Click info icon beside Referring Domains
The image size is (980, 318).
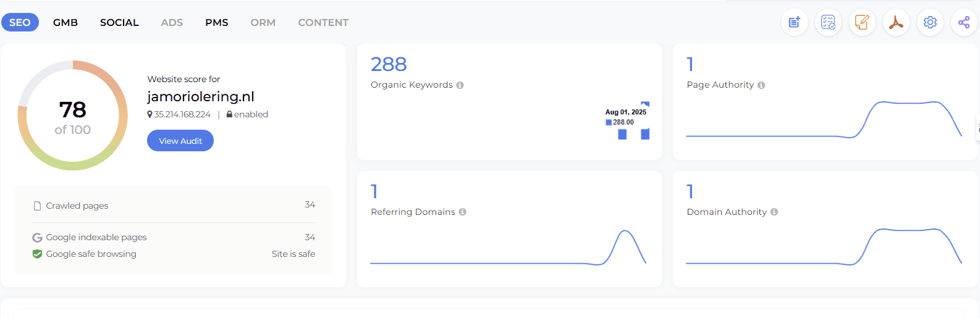462,212
